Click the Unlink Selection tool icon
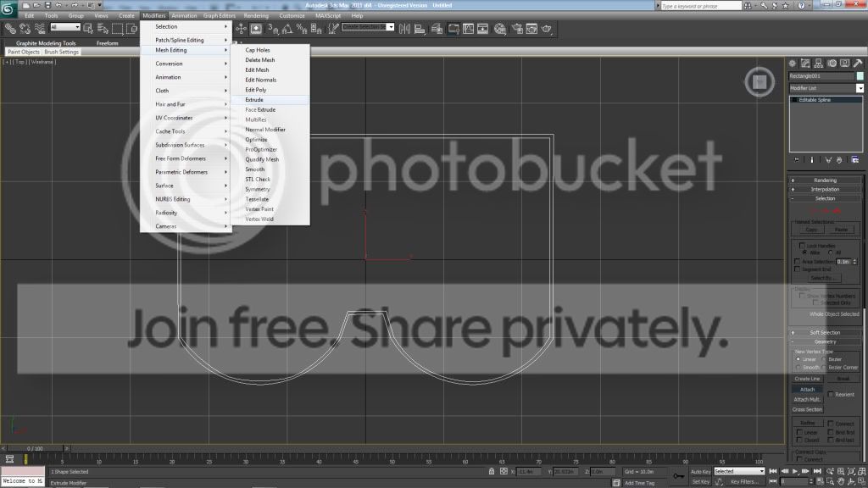 [x=25, y=28]
